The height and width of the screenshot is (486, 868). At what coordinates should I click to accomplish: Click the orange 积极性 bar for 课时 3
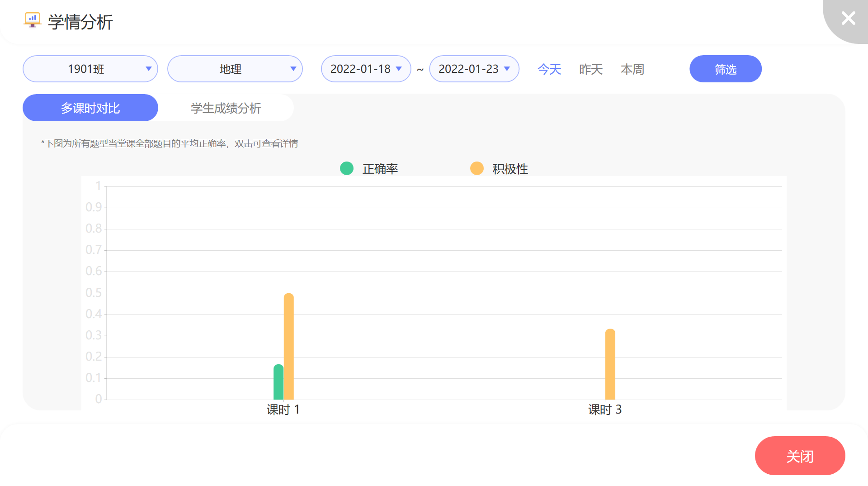tap(610, 365)
